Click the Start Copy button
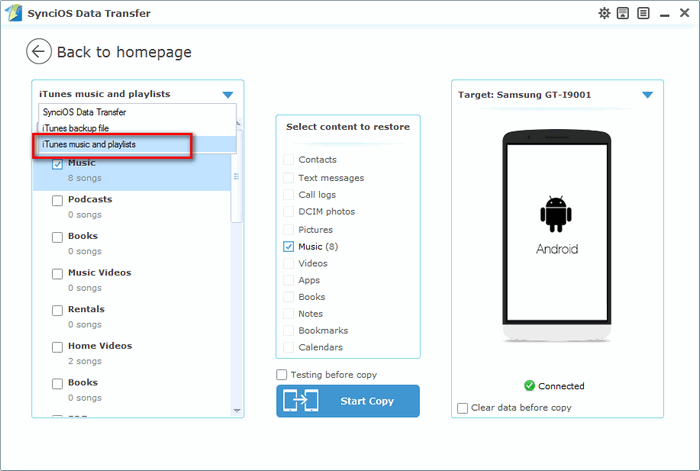The height and width of the screenshot is (471, 700). [348, 401]
